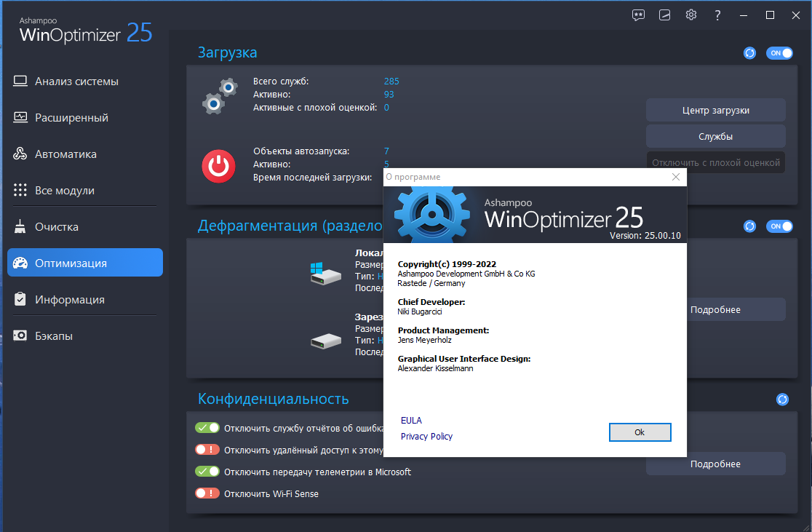Viewport: 812px width, 532px height.
Task: Open settings gear icon in title bar
Action: pyautogui.click(x=690, y=15)
